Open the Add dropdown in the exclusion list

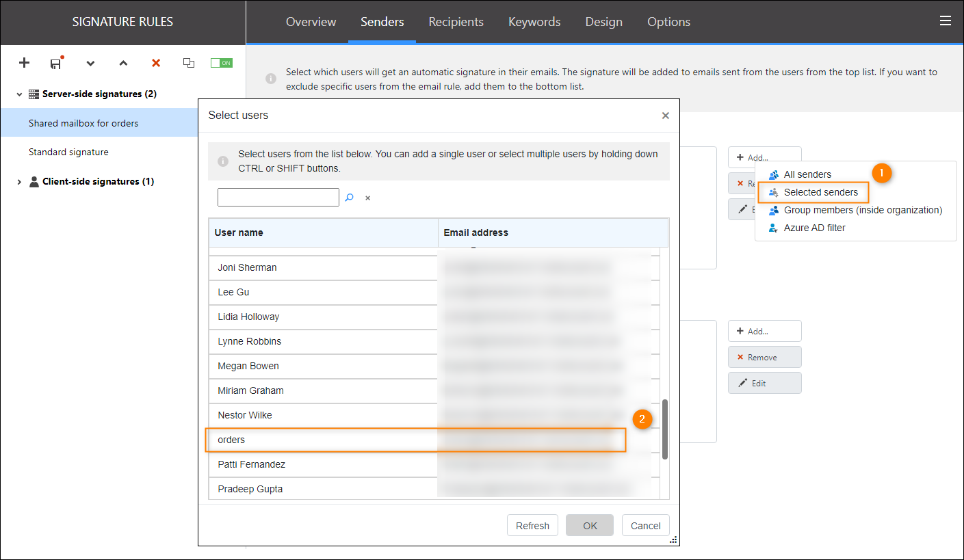[x=764, y=331]
